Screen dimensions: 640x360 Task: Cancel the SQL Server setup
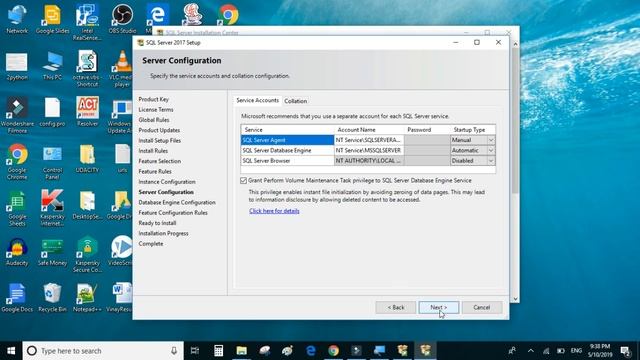(x=481, y=307)
